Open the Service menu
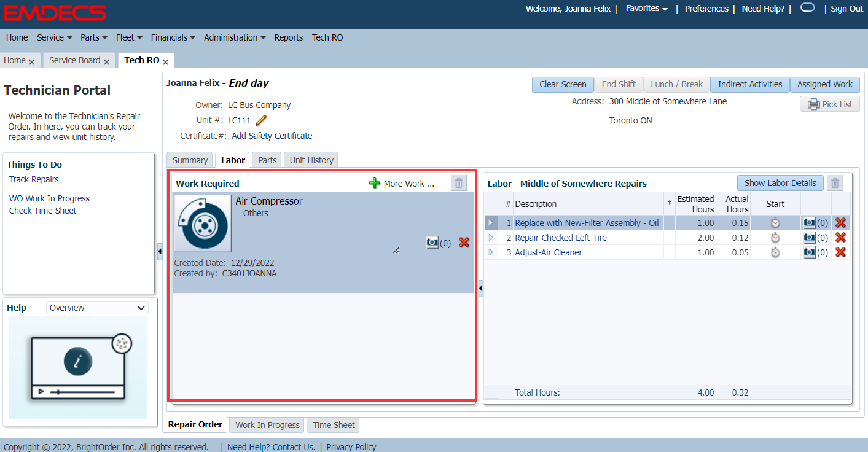Screen dimensions: 868x452 [x=54, y=37]
